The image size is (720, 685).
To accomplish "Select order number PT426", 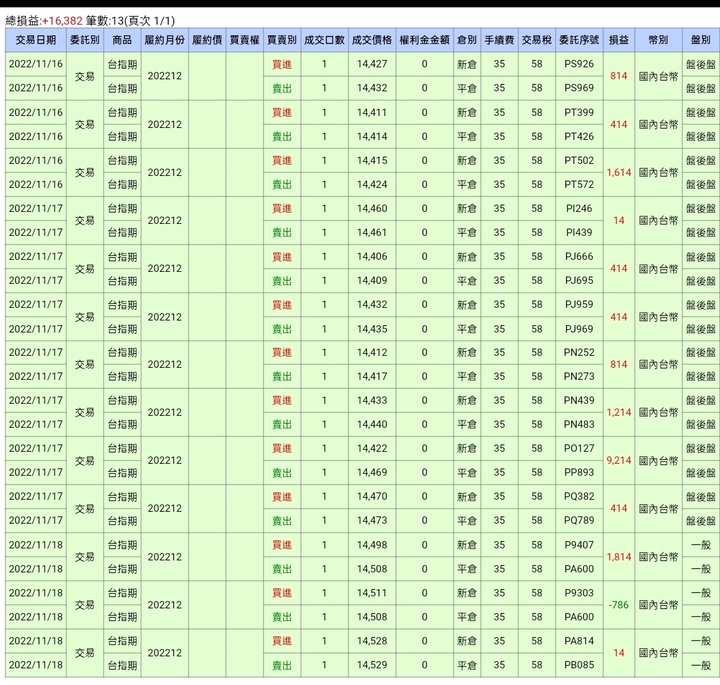I will coord(579,136).
